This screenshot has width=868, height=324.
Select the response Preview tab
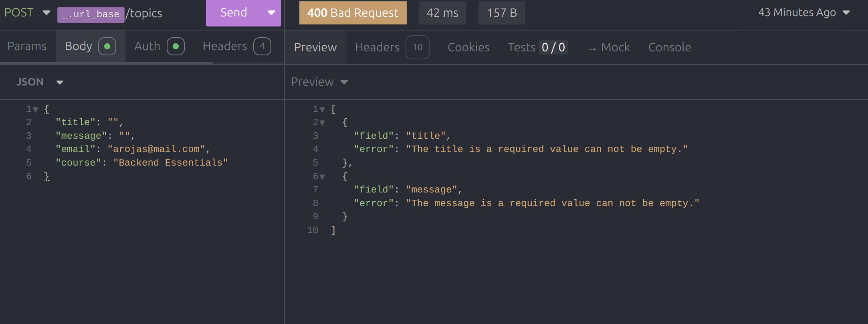(315, 47)
